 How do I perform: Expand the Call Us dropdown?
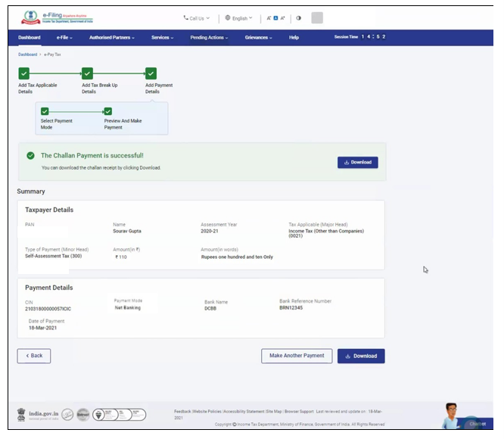point(197,17)
